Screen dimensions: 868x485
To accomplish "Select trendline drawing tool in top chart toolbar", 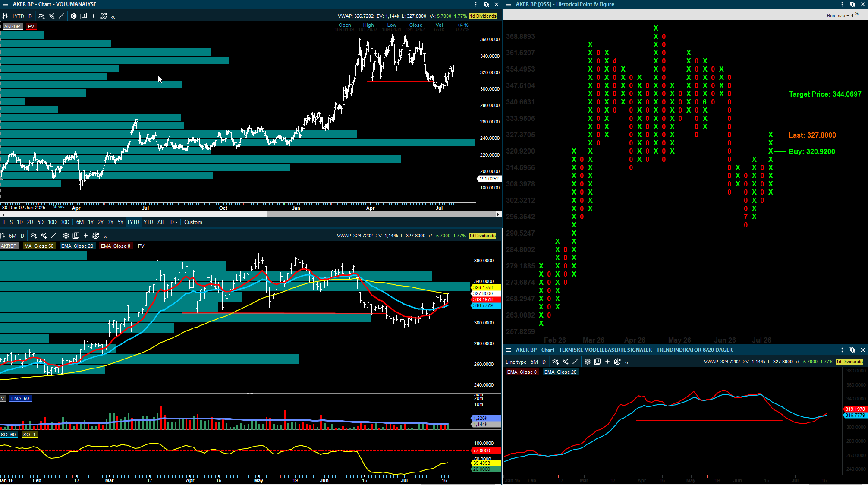I will (x=61, y=16).
